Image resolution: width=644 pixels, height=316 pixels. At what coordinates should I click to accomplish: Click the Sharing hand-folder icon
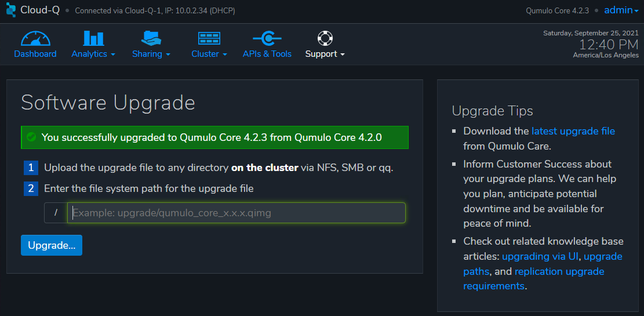[151, 38]
